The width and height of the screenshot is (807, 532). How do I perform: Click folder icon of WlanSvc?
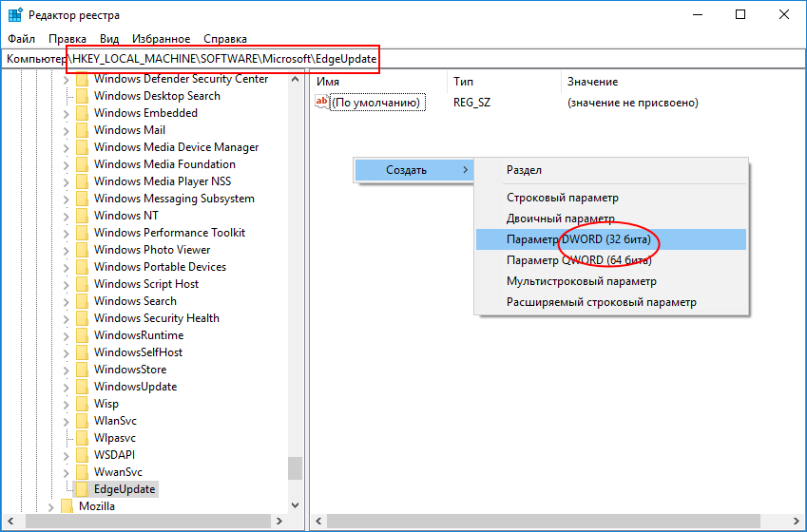(82, 420)
